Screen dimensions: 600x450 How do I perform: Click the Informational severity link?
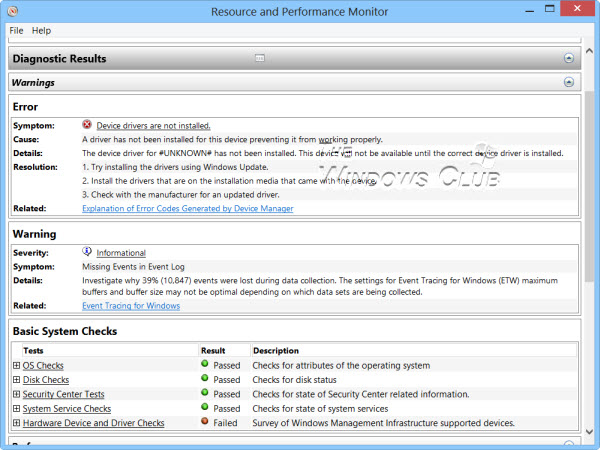click(121, 253)
